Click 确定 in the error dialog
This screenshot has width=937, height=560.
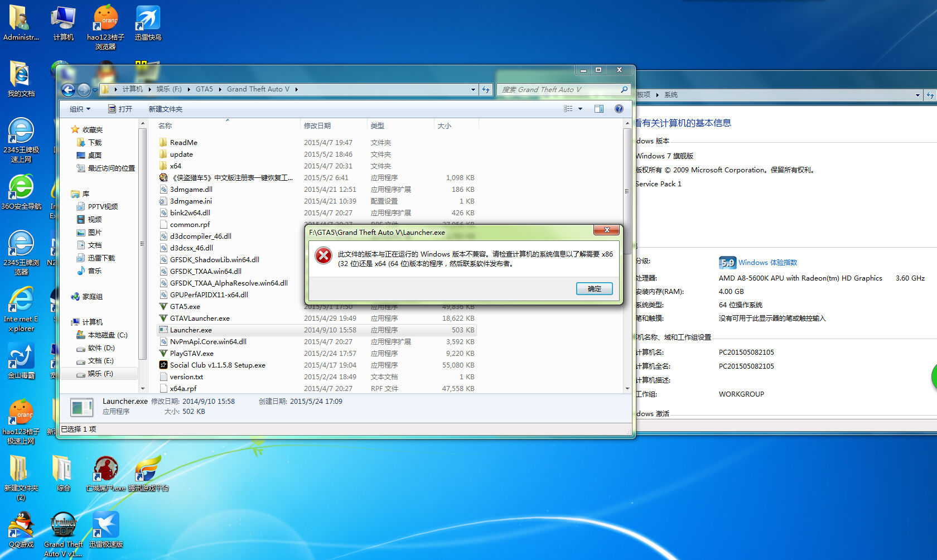pyautogui.click(x=595, y=288)
